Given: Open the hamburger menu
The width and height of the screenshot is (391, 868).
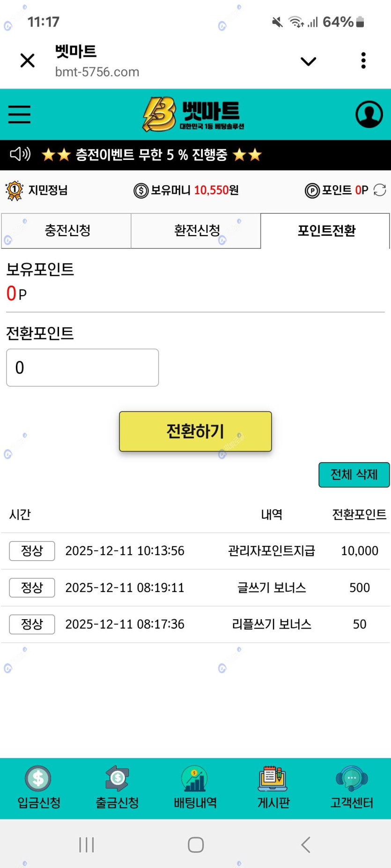Looking at the screenshot, I should click(x=19, y=114).
